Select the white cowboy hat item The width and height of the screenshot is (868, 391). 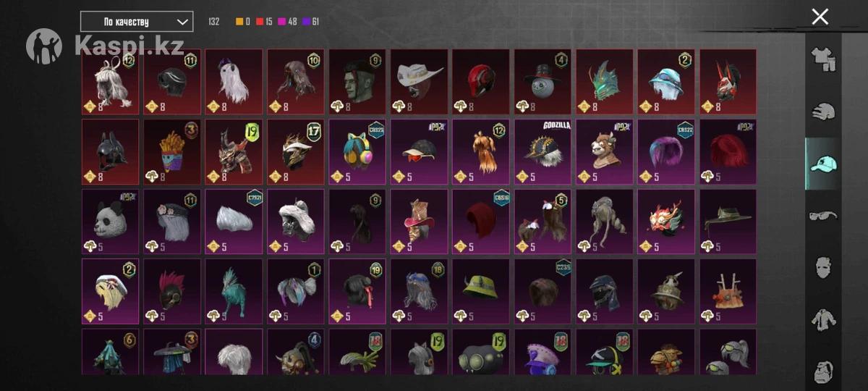(419, 82)
